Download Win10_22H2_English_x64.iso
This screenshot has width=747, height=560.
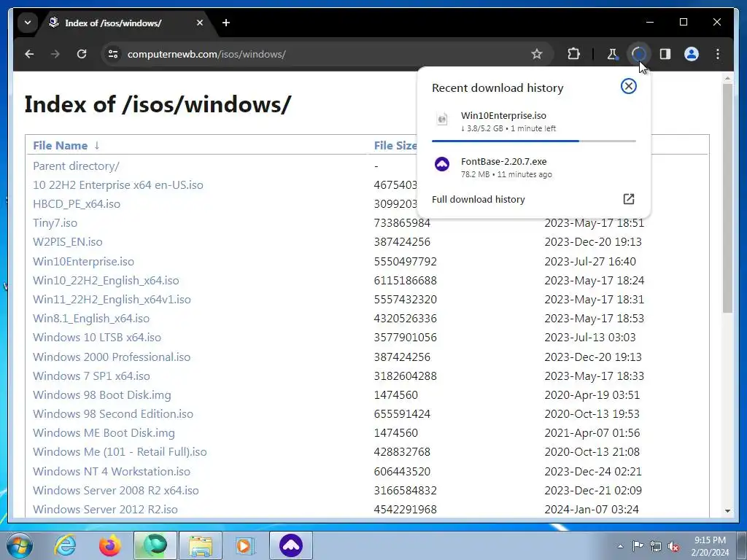pyautogui.click(x=106, y=281)
